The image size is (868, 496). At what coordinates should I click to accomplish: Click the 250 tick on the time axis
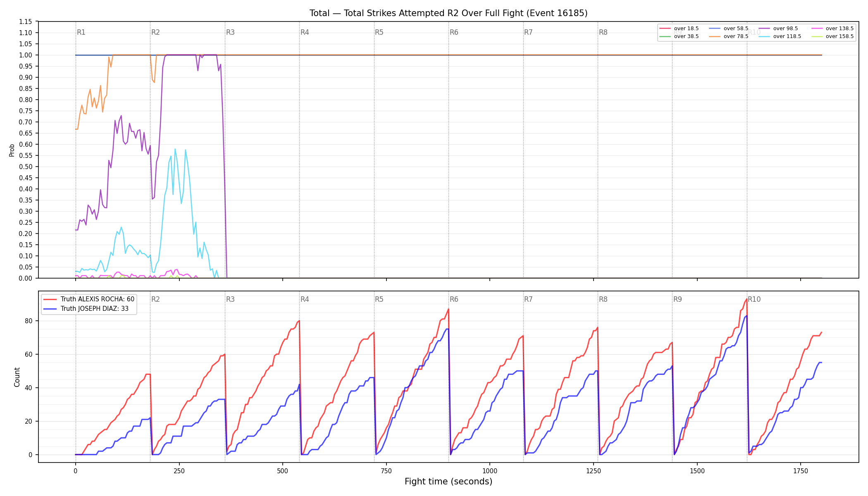[179, 471]
